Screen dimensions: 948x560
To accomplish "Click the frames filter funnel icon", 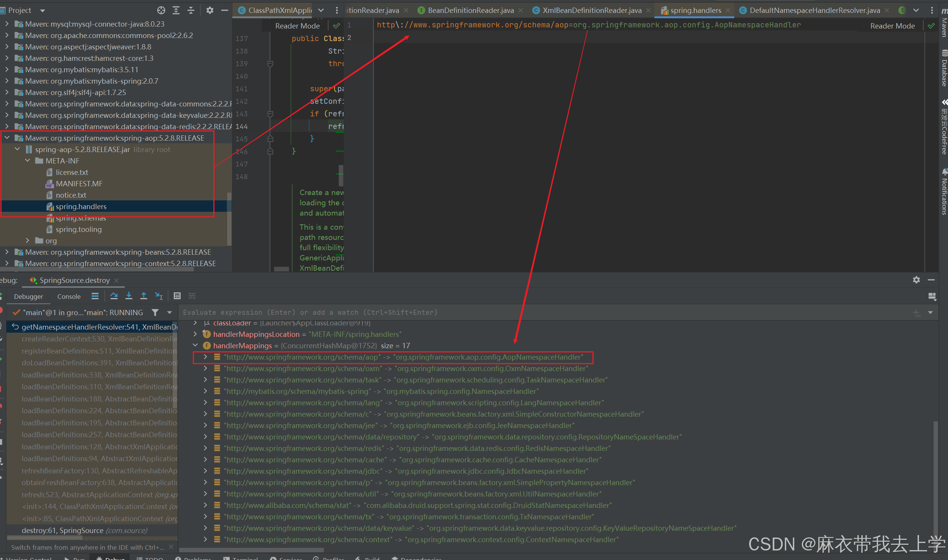I will [155, 313].
